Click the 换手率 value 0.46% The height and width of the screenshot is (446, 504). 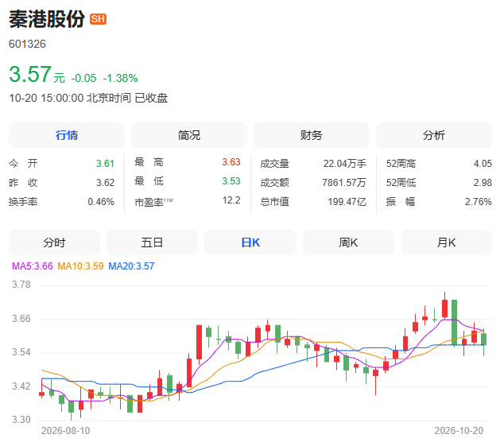click(x=101, y=202)
